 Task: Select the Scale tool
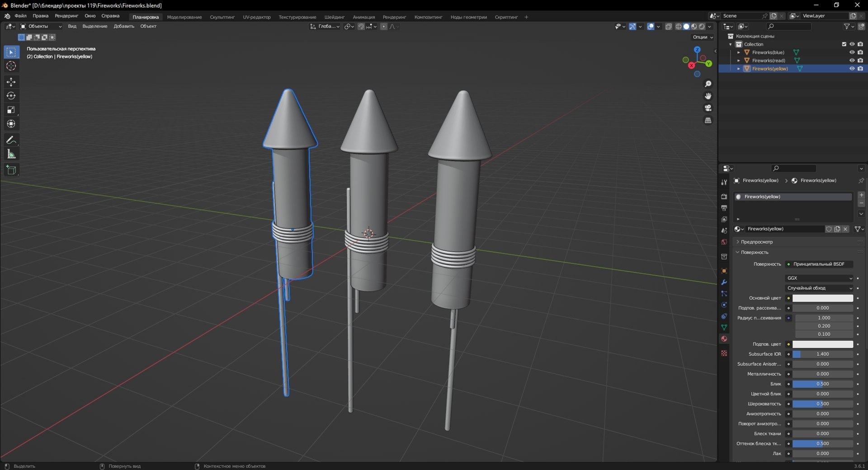pyautogui.click(x=11, y=110)
